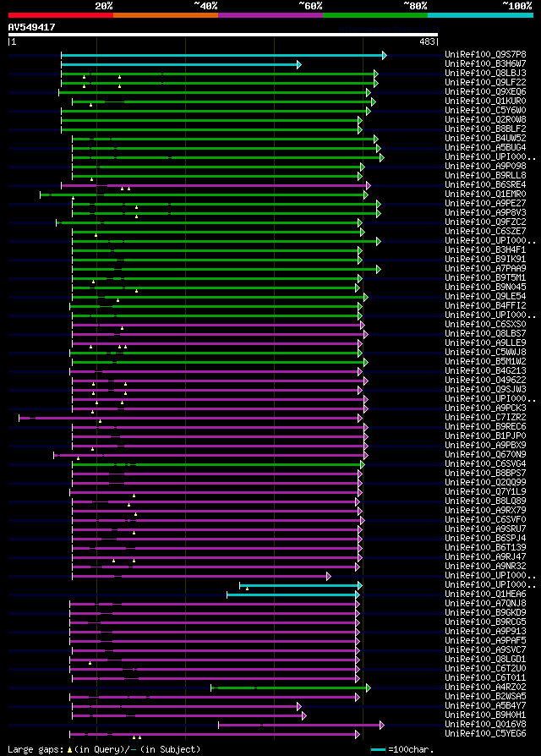Click the green ~80% identity legend swatch

[375, 15]
